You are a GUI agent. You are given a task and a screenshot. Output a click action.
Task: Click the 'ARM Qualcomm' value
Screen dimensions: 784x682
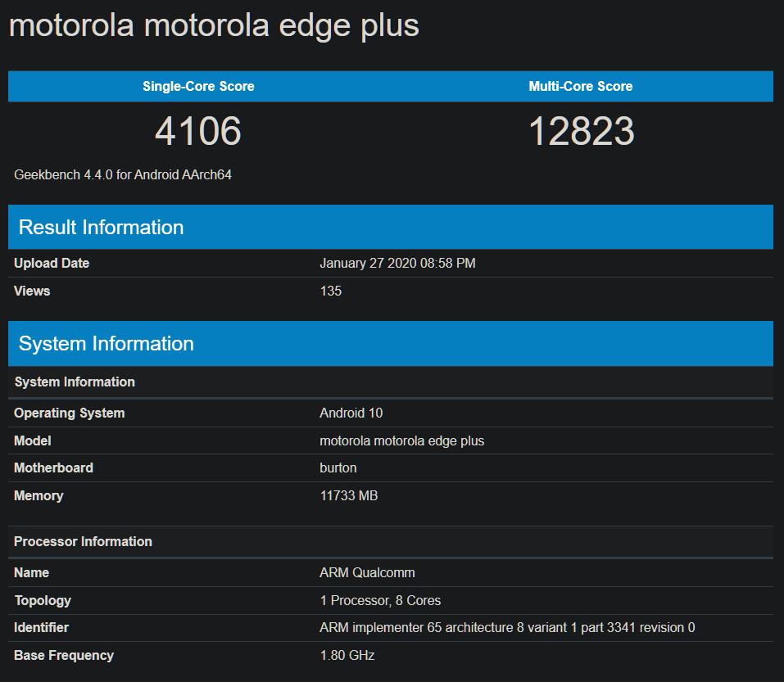click(x=367, y=572)
